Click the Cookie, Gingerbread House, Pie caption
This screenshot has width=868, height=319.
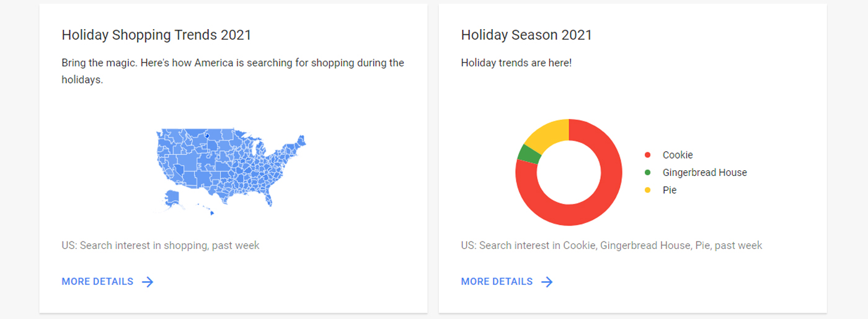tap(611, 245)
